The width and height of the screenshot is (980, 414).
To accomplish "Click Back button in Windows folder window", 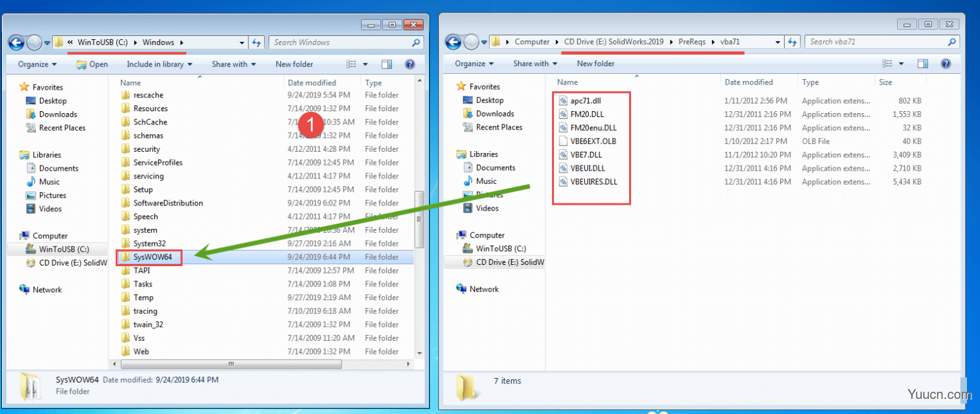I will click(16, 43).
